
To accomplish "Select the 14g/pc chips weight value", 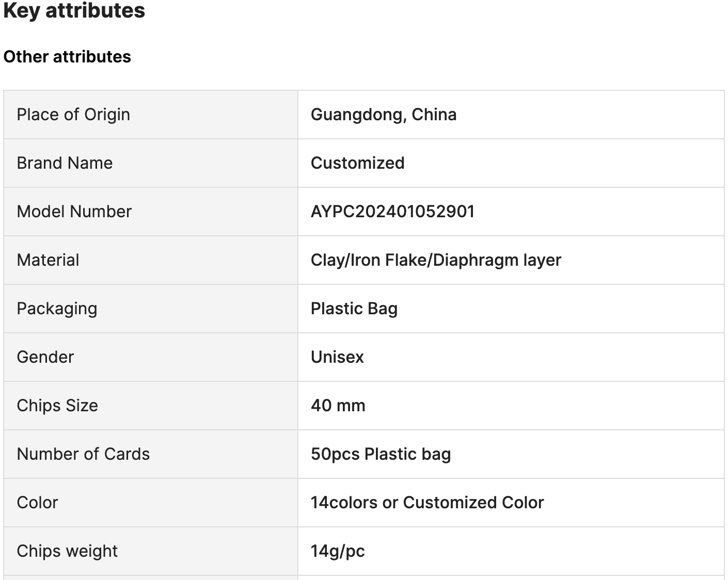I will pyautogui.click(x=338, y=551).
